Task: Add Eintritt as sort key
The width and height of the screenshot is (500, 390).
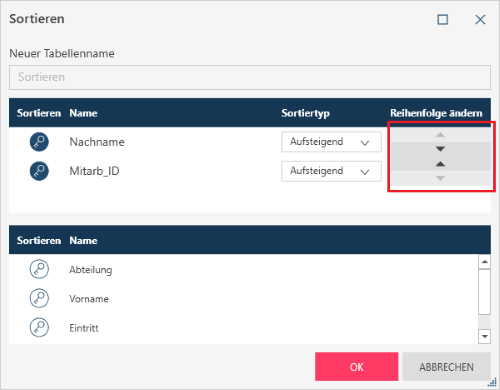Action: pyautogui.click(x=39, y=327)
